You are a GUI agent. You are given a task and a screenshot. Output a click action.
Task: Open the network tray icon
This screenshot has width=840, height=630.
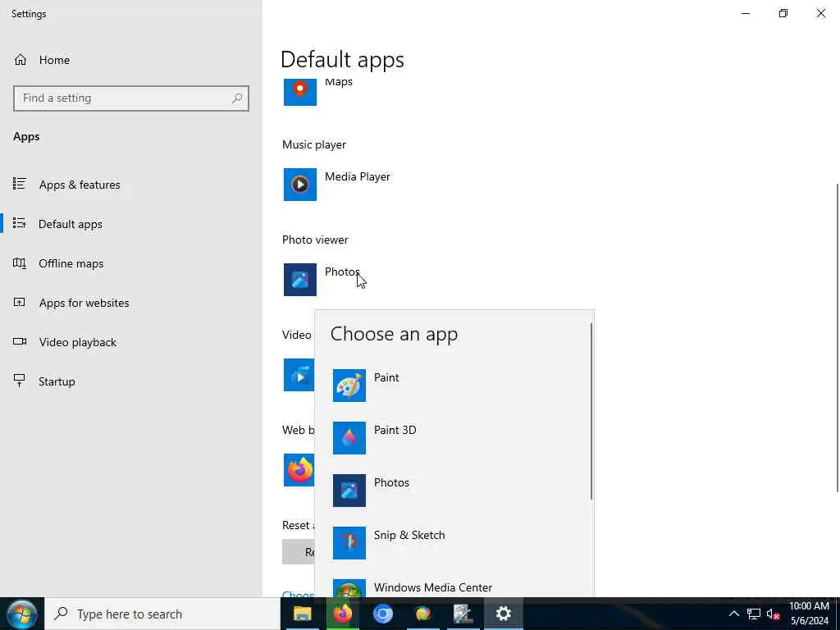pyautogui.click(x=754, y=614)
